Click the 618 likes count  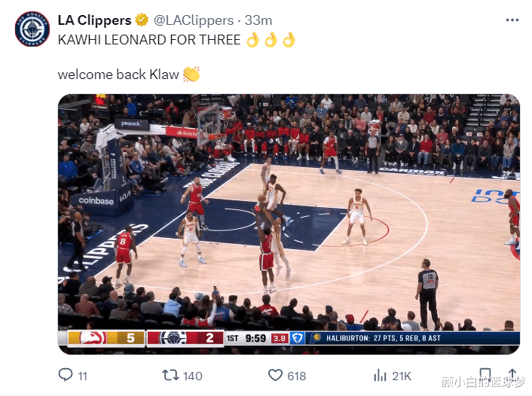click(x=297, y=376)
